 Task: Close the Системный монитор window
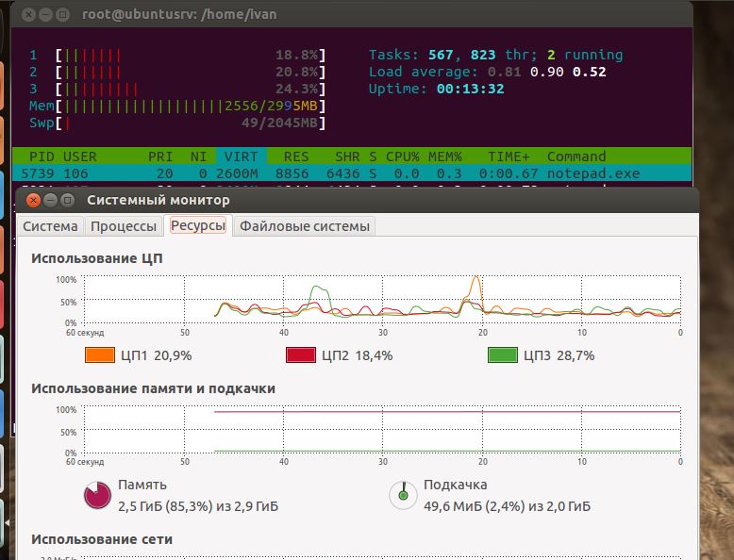pyautogui.click(x=32, y=200)
